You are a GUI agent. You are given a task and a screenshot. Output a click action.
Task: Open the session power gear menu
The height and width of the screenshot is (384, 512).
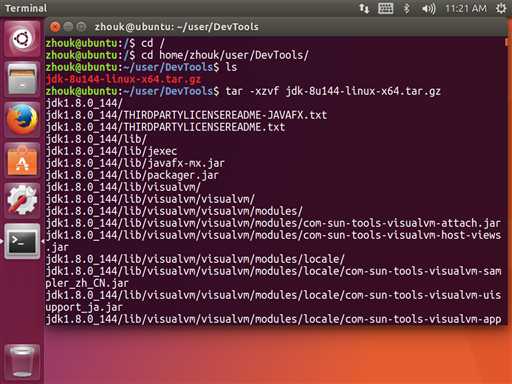[501, 8]
